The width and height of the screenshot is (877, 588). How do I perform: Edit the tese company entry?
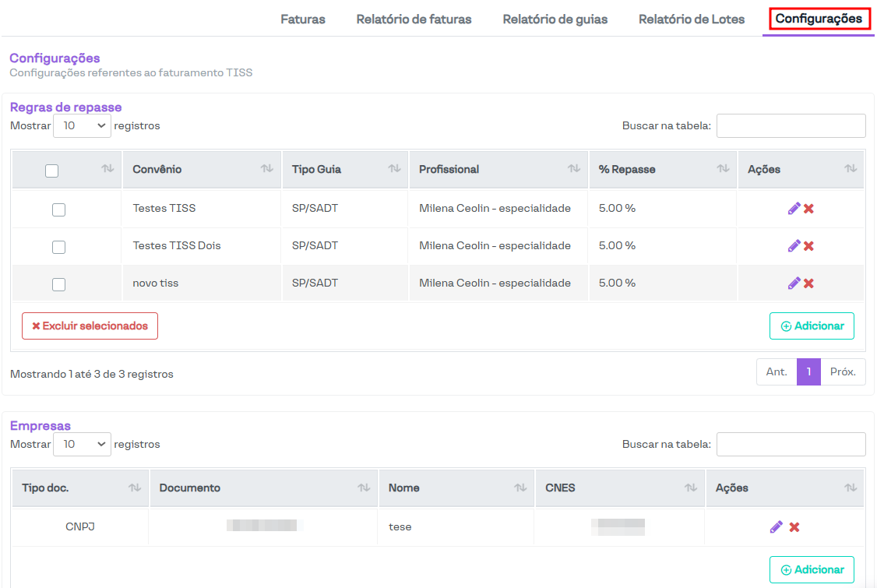776,527
